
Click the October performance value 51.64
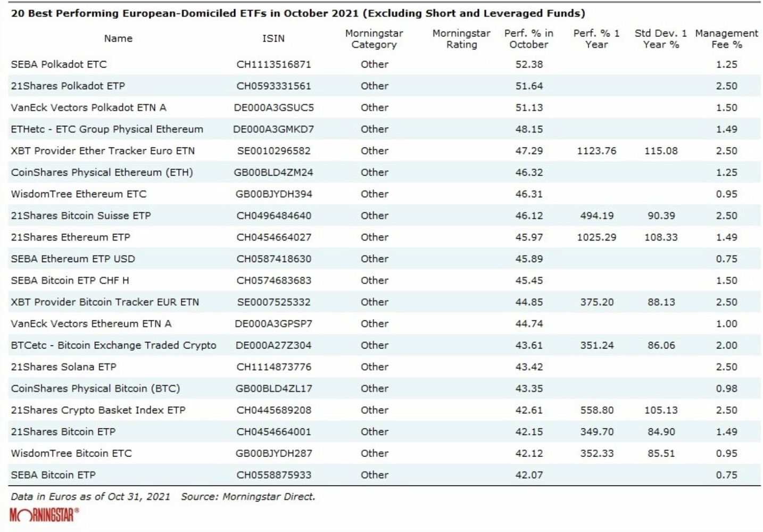click(529, 86)
